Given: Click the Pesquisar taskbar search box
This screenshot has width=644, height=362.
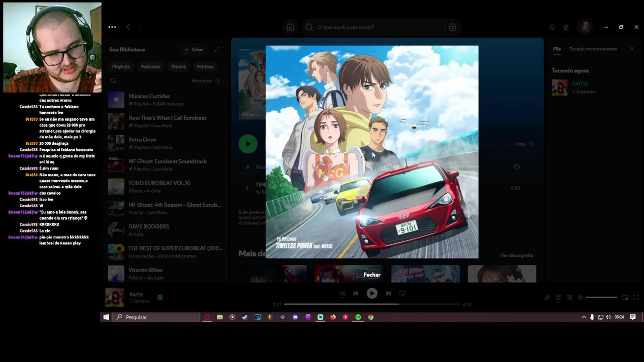Looking at the screenshot, I should [156, 317].
